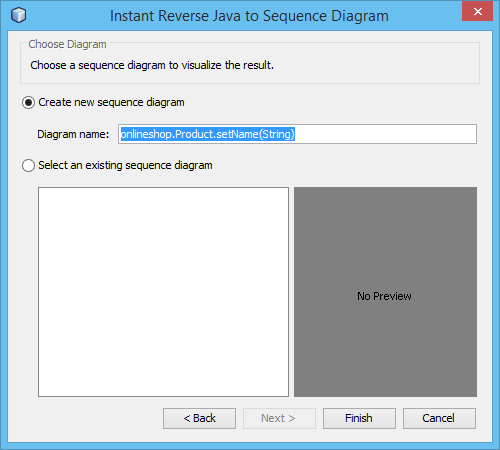
Task: Close the dialog with the red X
Action: [477, 11]
